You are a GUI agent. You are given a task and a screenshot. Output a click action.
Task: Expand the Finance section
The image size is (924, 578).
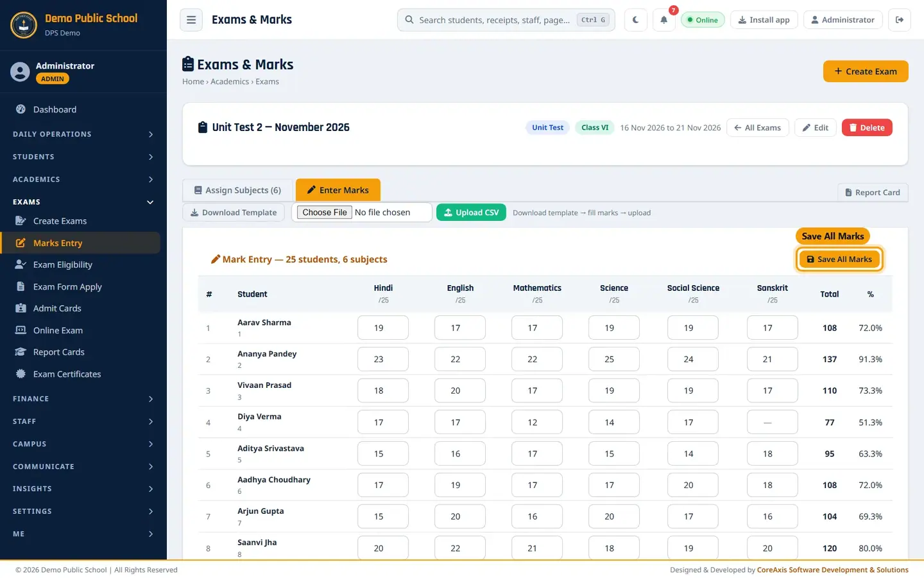tap(83, 399)
